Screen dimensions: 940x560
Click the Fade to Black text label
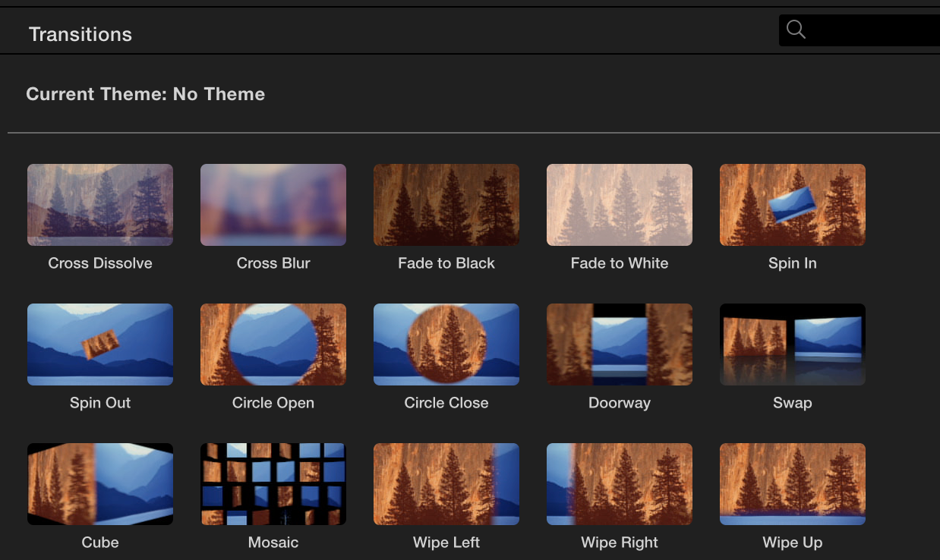pos(446,263)
